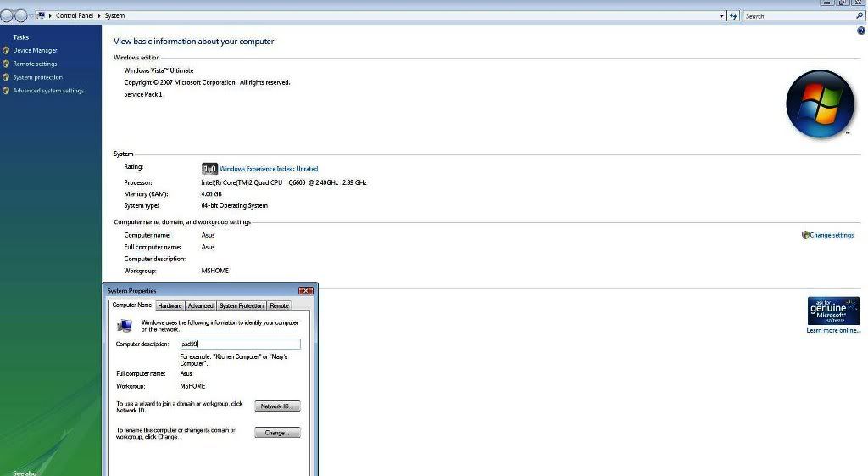Click the search magnifier icon
This screenshot has width=868, height=476.
pos(860,16)
